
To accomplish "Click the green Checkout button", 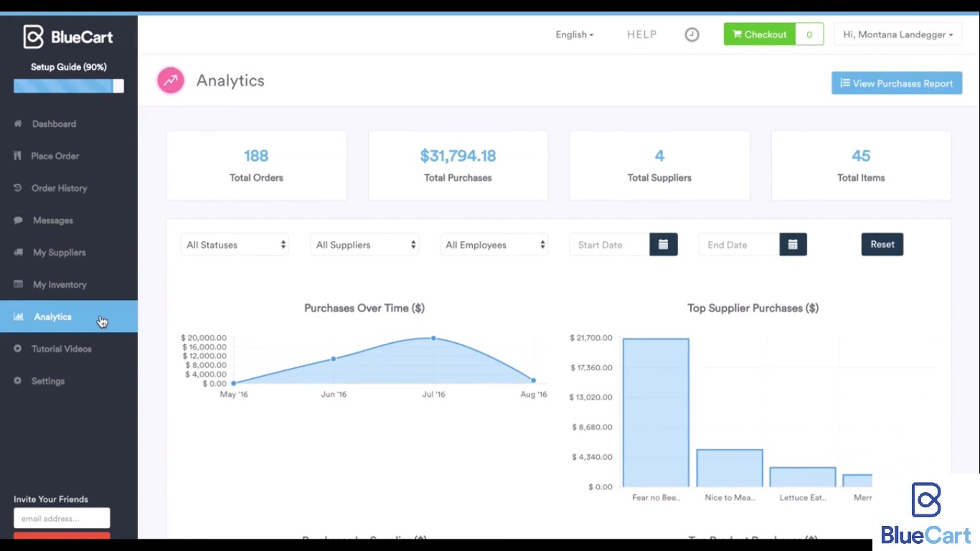I will 760,34.
